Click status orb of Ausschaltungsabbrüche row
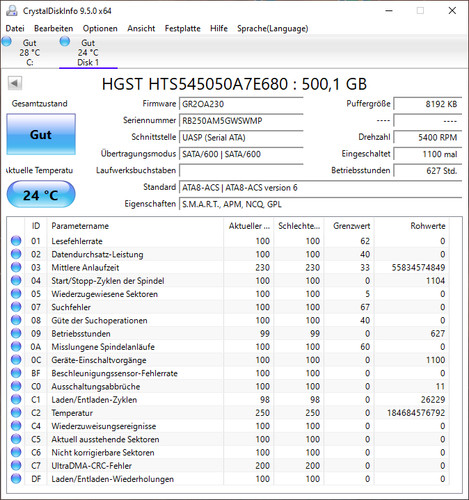 tap(16, 386)
